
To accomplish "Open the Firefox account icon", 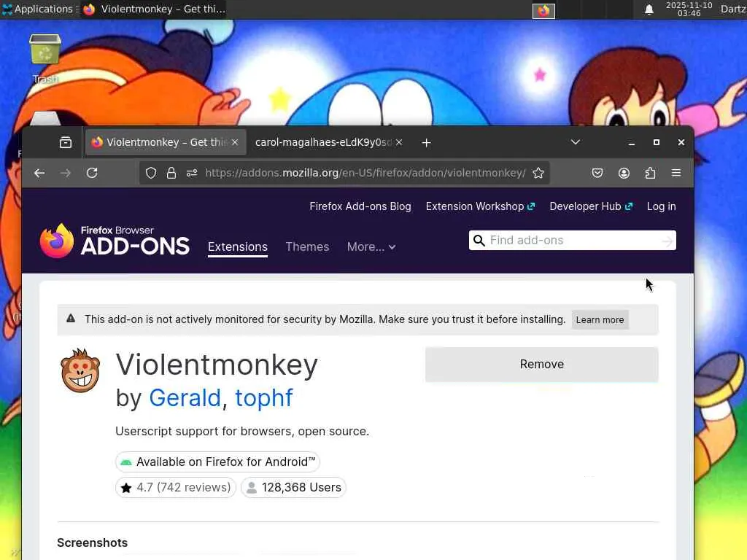I will coord(624,173).
